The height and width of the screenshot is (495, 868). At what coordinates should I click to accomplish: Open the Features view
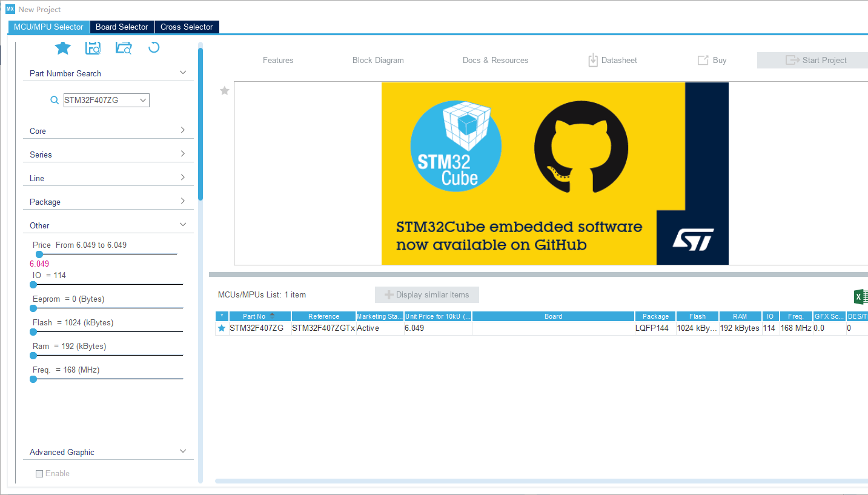click(278, 60)
